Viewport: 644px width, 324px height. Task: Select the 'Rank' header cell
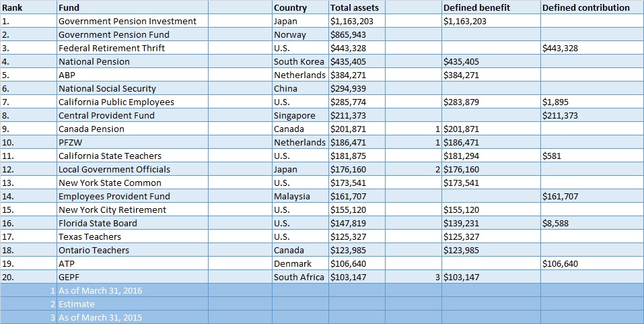pyautogui.click(x=28, y=7)
